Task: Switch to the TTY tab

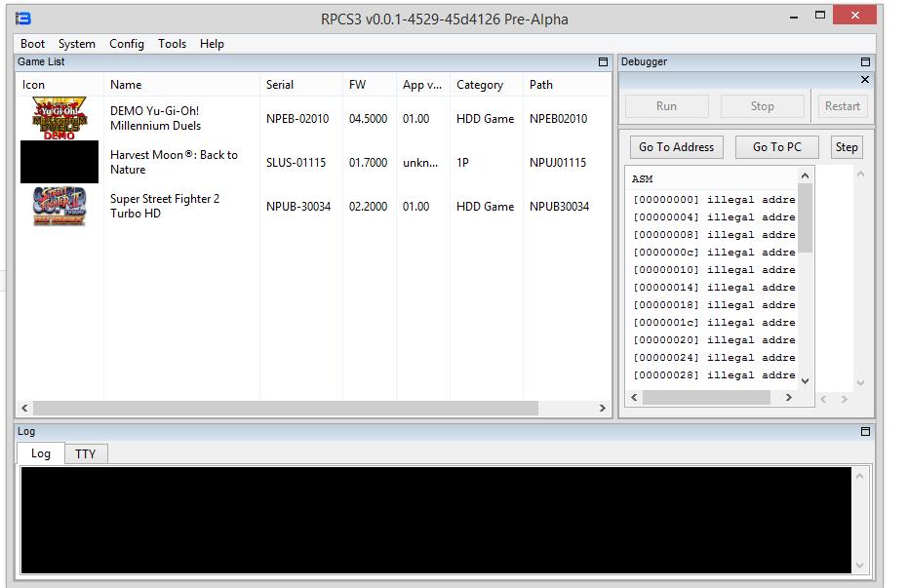Action: [x=86, y=454]
